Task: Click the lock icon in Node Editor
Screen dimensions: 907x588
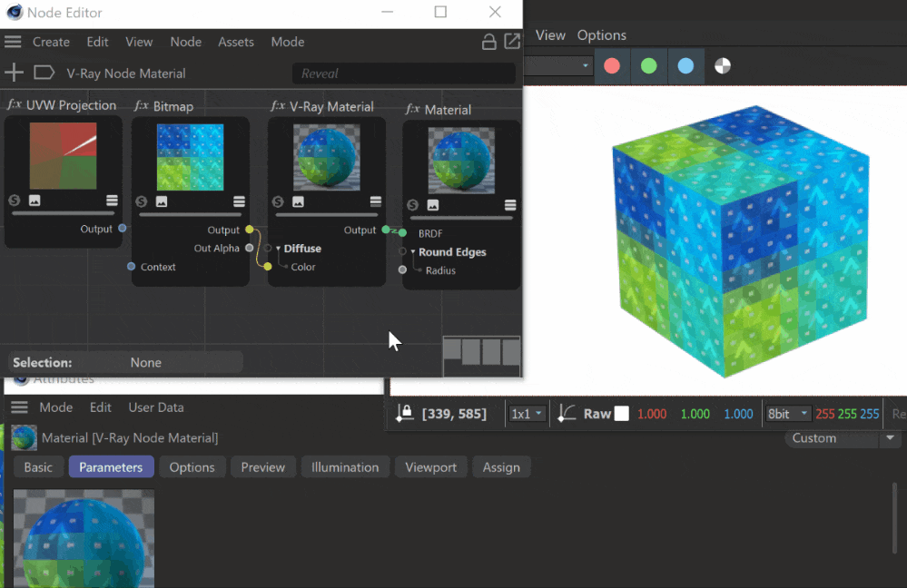Action: [x=488, y=42]
